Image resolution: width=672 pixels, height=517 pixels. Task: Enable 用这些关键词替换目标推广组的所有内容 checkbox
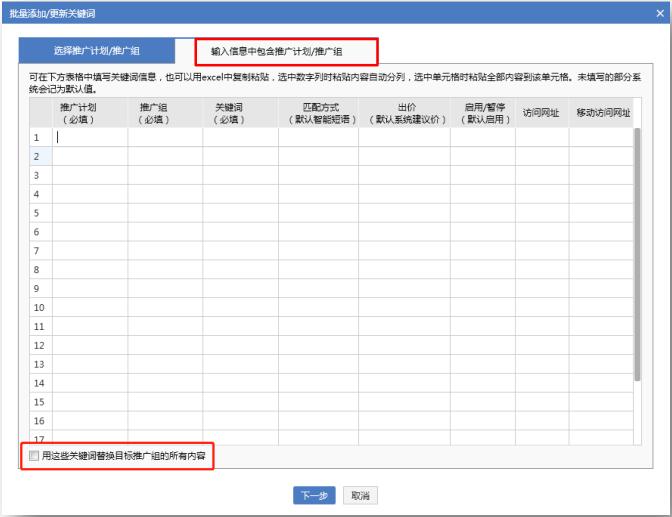click(x=35, y=455)
